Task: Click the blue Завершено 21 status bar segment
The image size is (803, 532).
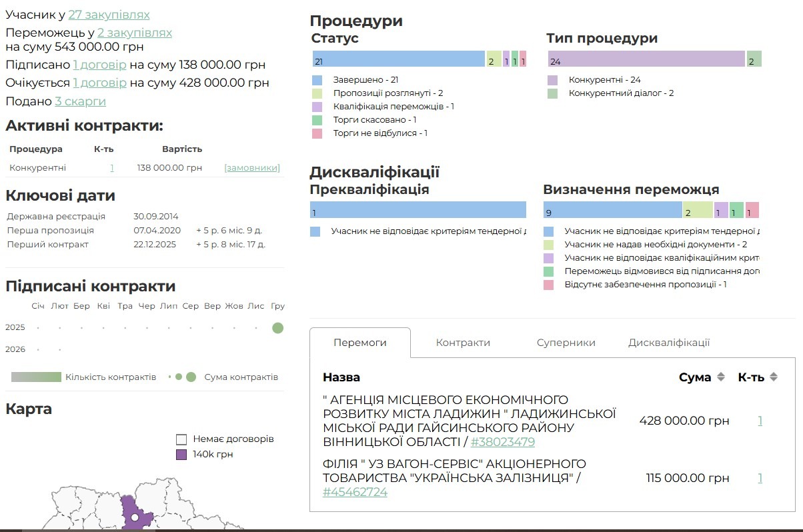Action: click(x=398, y=59)
